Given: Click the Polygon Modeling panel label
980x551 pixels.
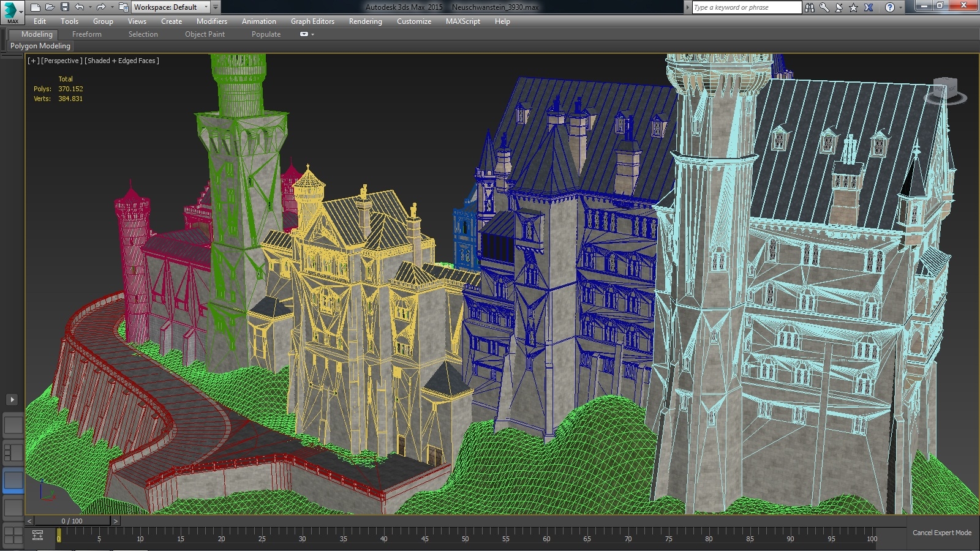Looking at the screenshot, I should tap(40, 46).
